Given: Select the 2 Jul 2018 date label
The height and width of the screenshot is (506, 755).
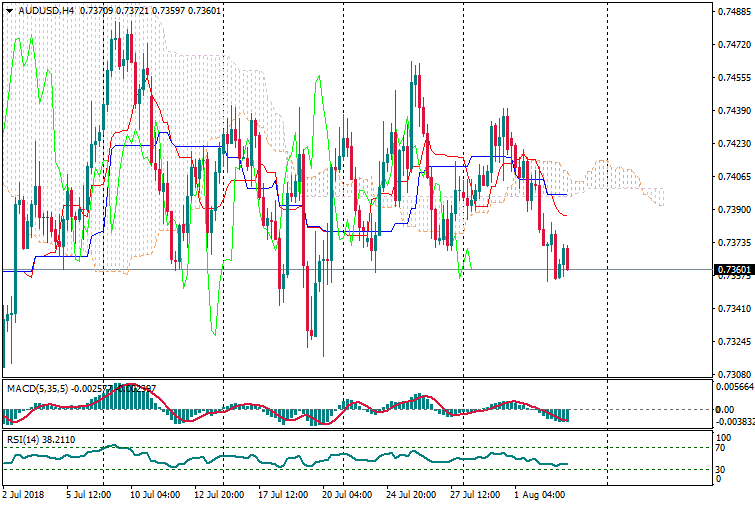Looking at the screenshot, I should (x=25, y=494).
